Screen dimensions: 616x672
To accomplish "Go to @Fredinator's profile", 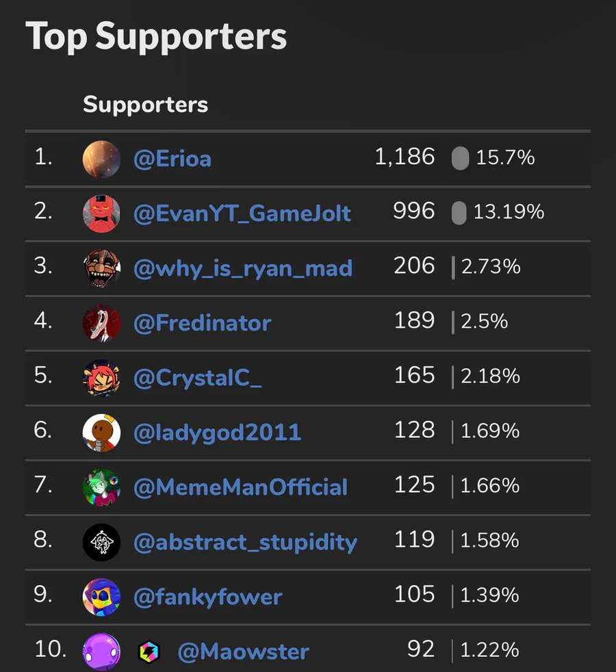I will (x=203, y=323).
